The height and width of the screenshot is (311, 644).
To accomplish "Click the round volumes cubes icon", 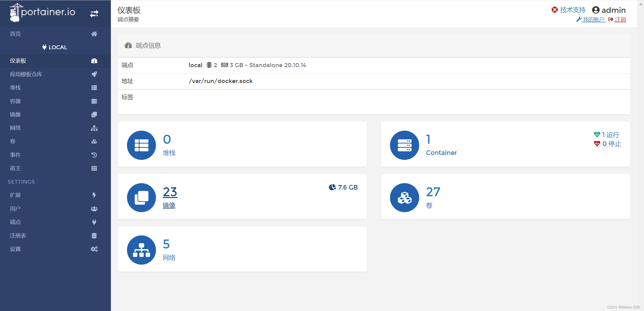I will [405, 198].
